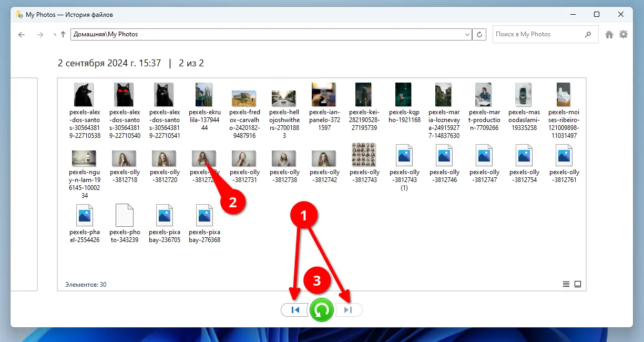
Task: Select the pexels-photo-343239 blank file
Action: click(124, 215)
